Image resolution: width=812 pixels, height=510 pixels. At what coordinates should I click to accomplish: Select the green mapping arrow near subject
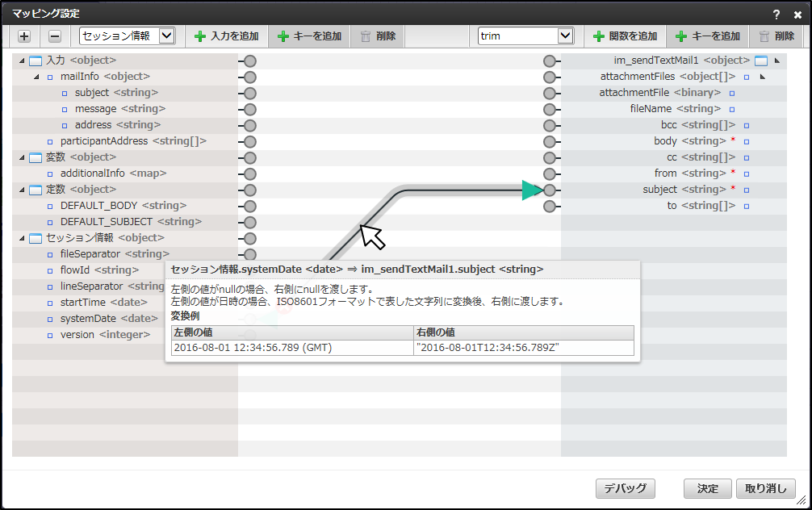534,190
